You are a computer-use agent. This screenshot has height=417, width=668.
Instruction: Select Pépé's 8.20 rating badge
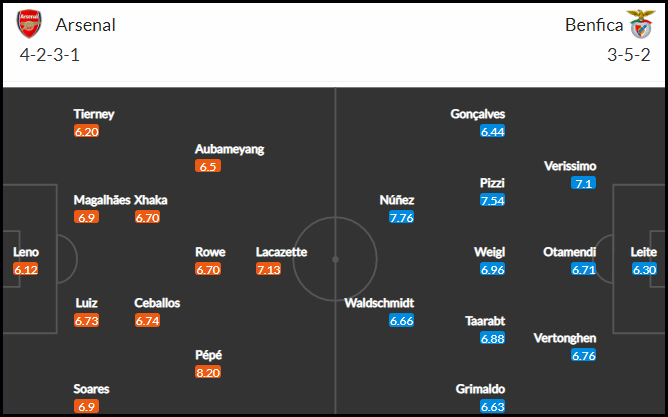click(x=208, y=372)
